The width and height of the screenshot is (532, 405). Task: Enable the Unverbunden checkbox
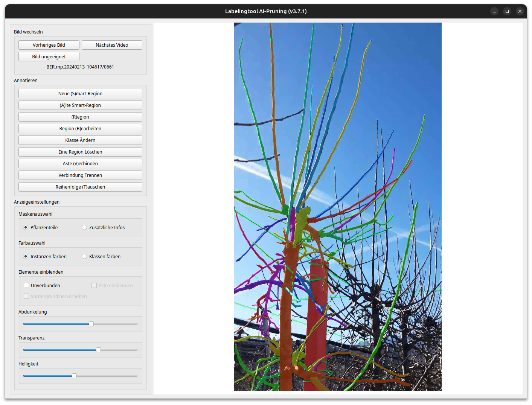click(x=27, y=286)
